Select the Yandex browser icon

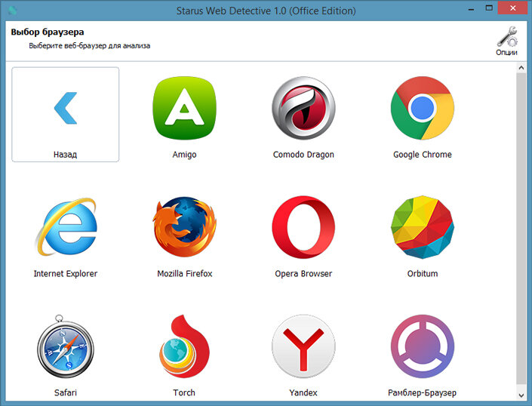coord(303,346)
